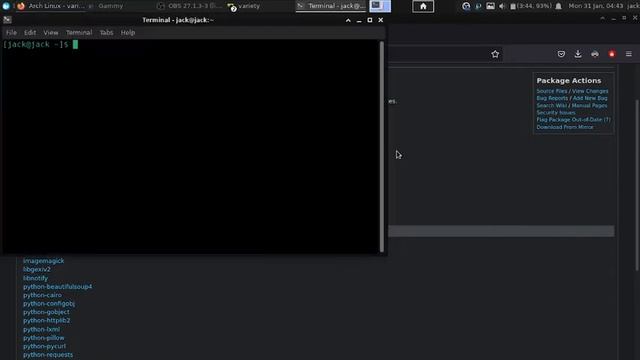Open the python-requests dependency link
640x360 pixels.
pyautogui.click(x=48, y=355)
